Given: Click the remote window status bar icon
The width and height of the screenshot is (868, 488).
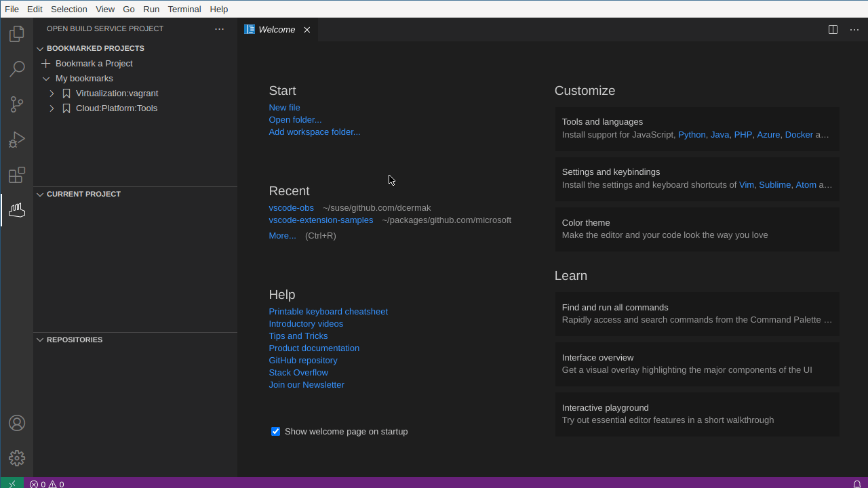Looking at the screenshot, I should click(x=12, y=483).
